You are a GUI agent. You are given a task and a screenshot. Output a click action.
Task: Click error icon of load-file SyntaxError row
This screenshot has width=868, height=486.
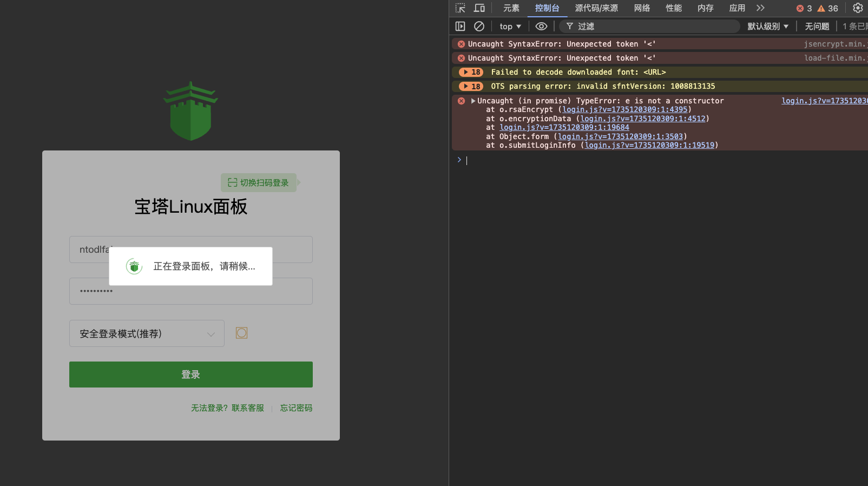461,58
